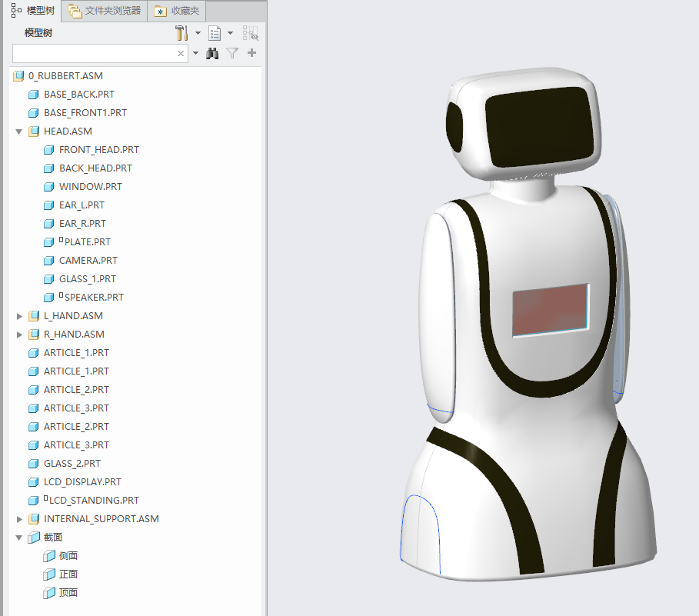
Task: Open the model tree settings hammer icon
Action: 182,33
